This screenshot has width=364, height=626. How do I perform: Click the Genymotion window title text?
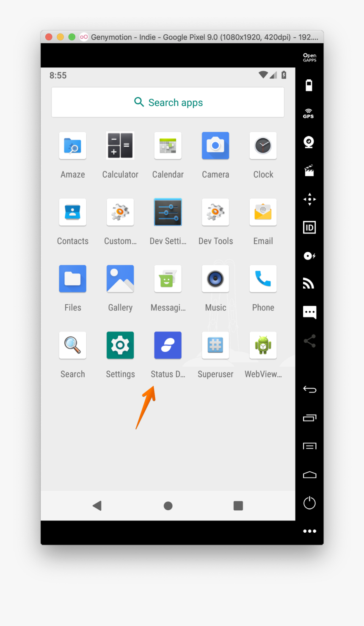coord(204,37)
